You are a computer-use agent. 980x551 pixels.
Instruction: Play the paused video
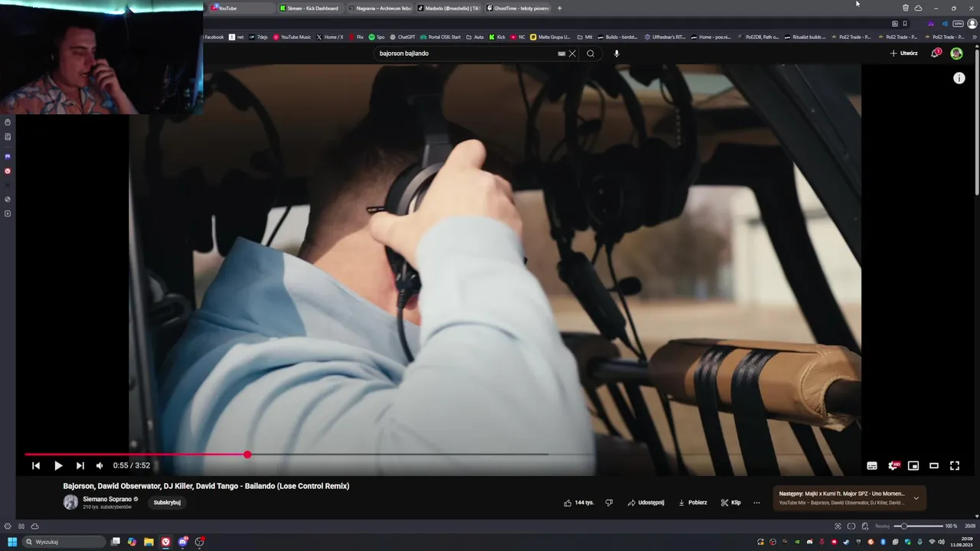coord(58,465)
